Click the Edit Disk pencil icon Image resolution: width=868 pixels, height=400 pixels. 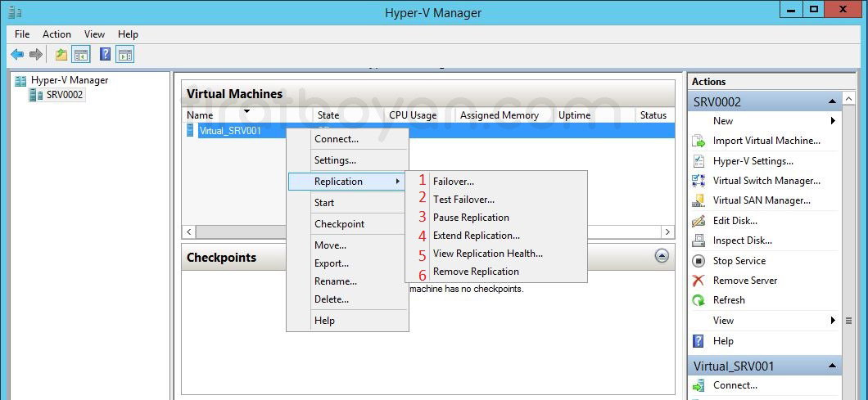coord(698,221)
